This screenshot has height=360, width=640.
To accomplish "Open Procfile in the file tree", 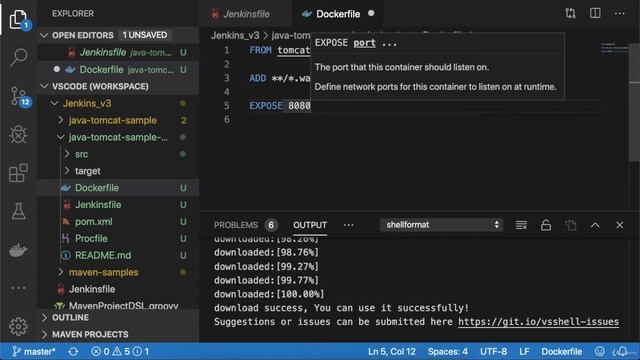I will [x=118, y=238].
